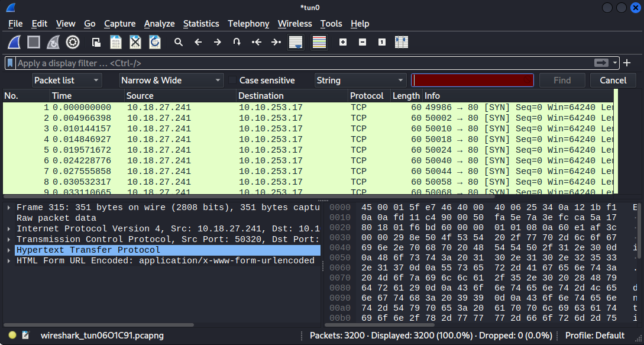Open Find a packet magnifier
644x345 pixels.
pyautogui.click(x=178, y=42)
